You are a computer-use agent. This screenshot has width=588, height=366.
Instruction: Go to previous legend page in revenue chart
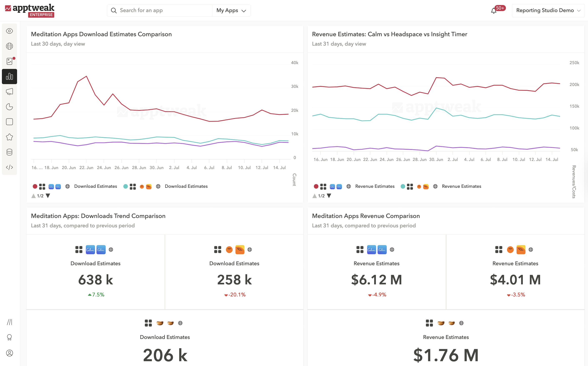(x=314, y=196)
